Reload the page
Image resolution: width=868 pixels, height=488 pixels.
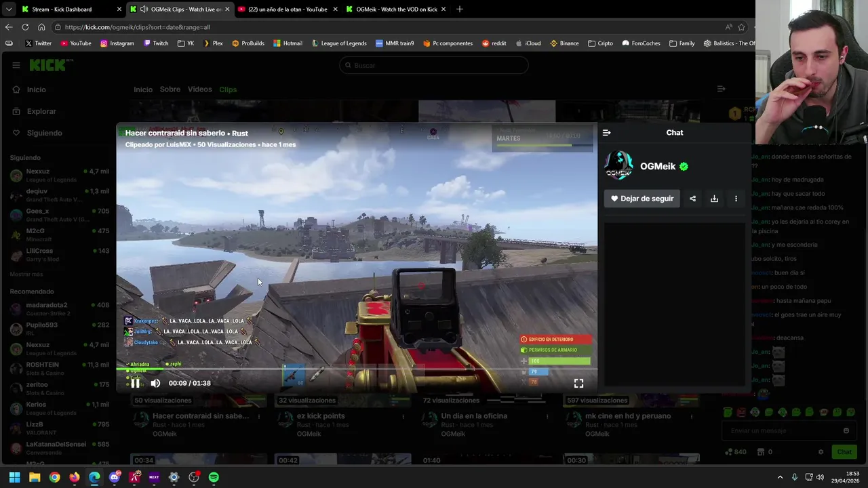(x=25, y=27)
